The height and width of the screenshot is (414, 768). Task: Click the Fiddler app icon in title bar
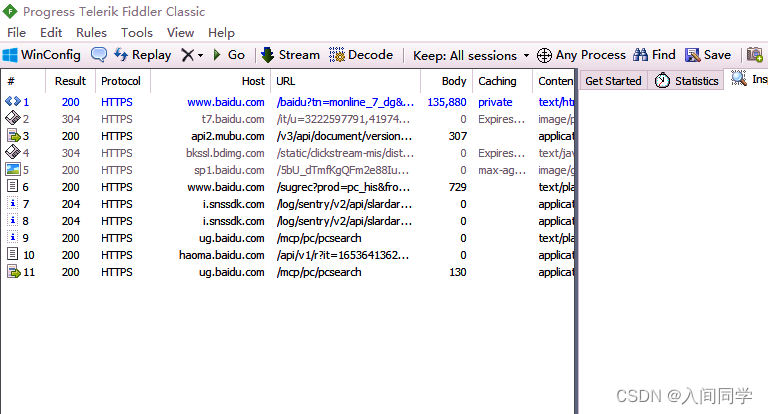pos(10,11)
